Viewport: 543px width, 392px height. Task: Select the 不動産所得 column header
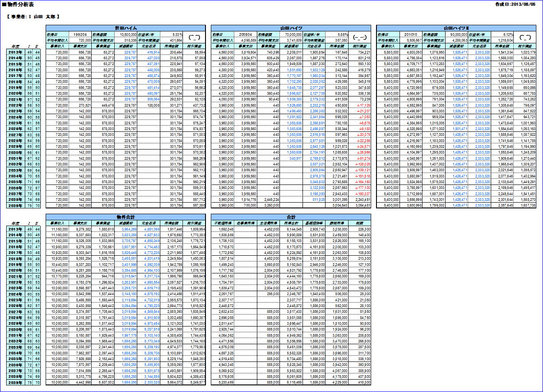[223, 223]
